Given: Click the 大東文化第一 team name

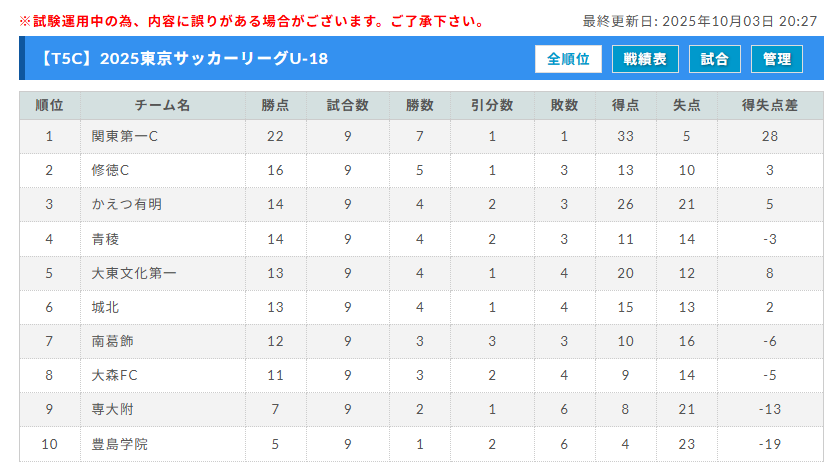Looking at the screenshot, I should tap(133, 273).
